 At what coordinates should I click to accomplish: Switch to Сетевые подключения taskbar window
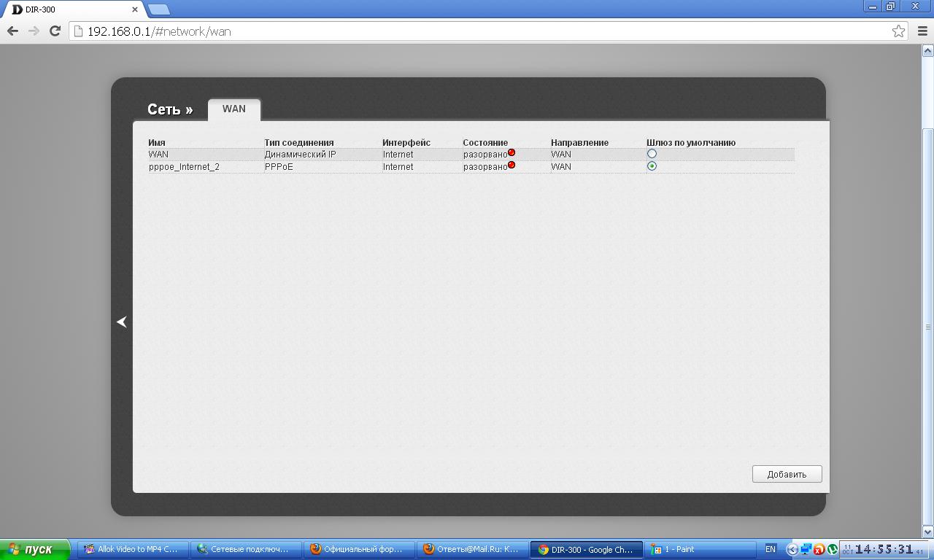(x=245, y=550)
